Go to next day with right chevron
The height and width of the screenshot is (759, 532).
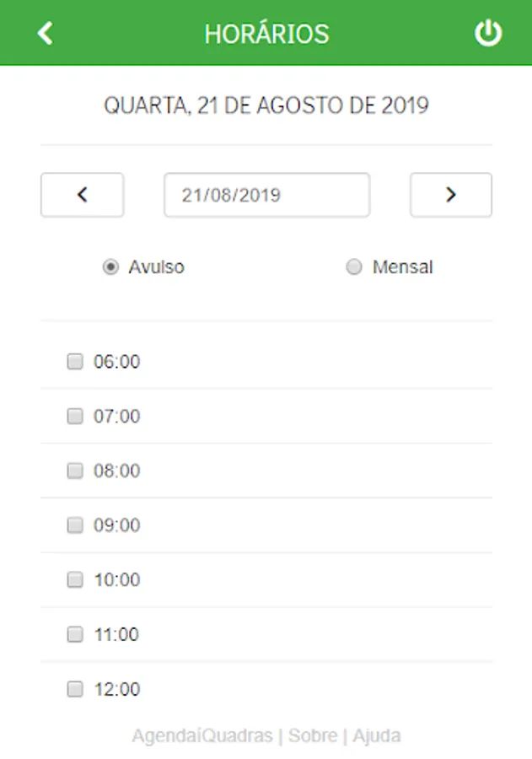pos(451,195)
